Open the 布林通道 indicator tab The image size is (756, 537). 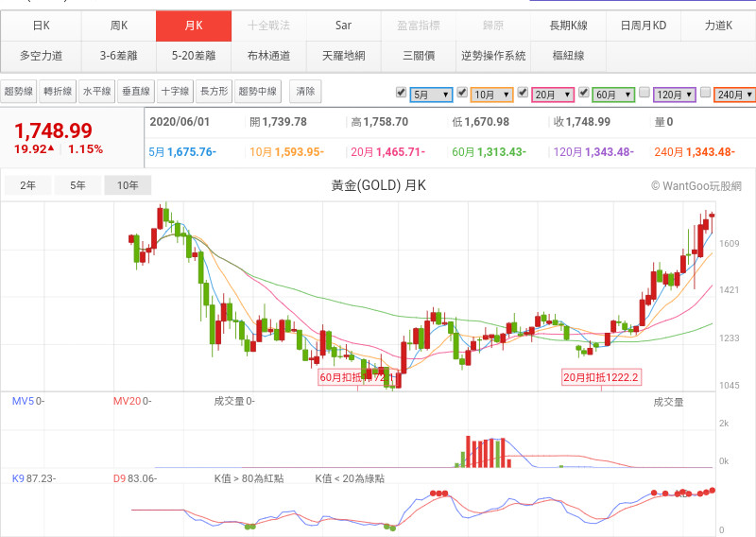[x=268, y=56]
